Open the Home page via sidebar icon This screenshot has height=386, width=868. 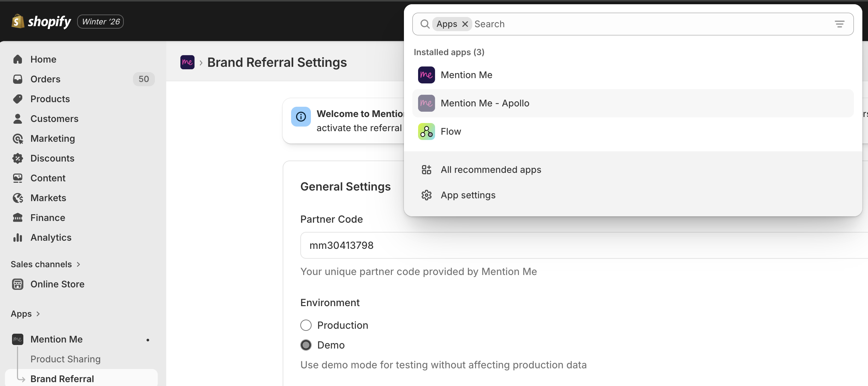click(x=18, y=59)
